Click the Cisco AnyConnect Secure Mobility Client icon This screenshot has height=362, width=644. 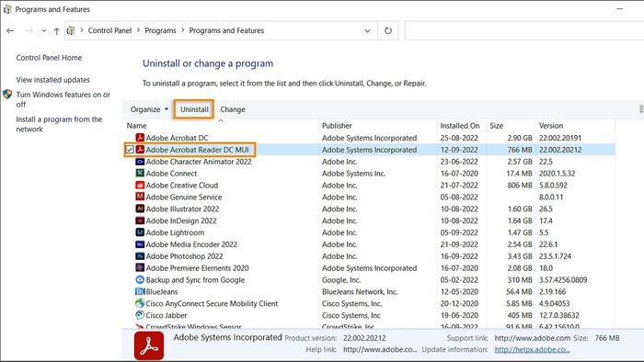140,303
